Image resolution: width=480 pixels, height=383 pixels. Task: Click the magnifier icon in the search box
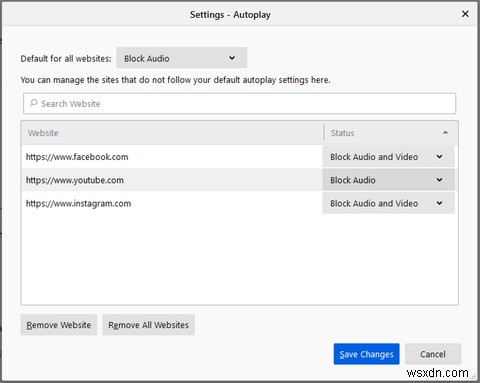click(33, 103)
